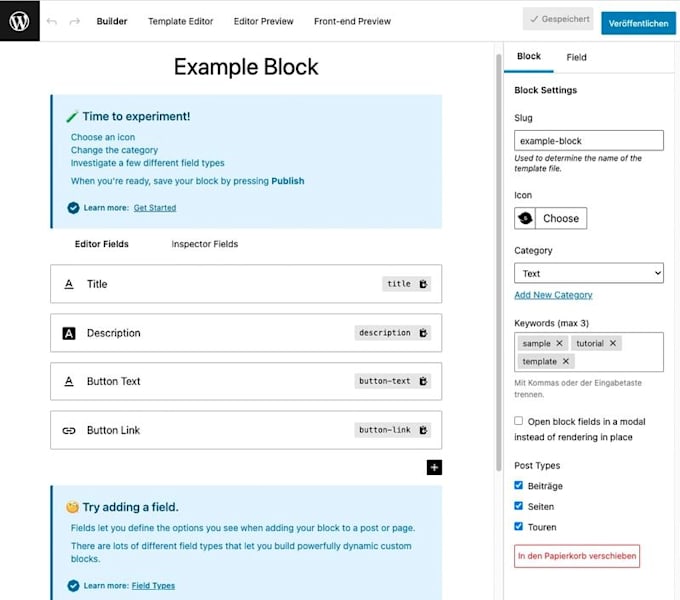Viewport: 680px width, 600px height.
Task: Click the textarea icon beside Description
Action: [x=69, y=333]
